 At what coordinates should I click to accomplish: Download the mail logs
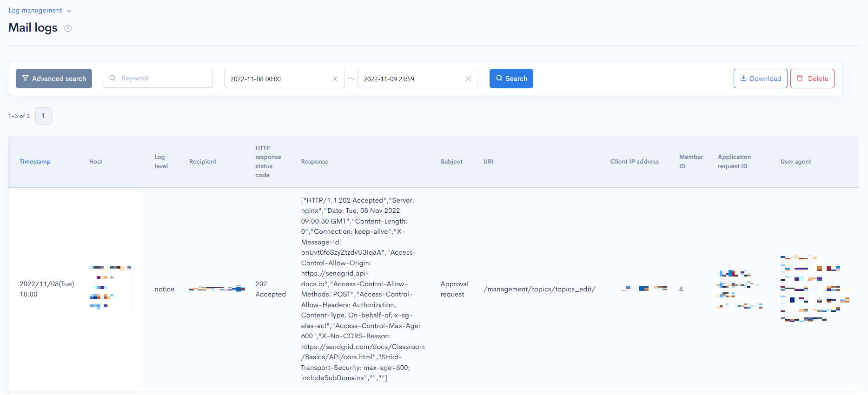point(761,79)
